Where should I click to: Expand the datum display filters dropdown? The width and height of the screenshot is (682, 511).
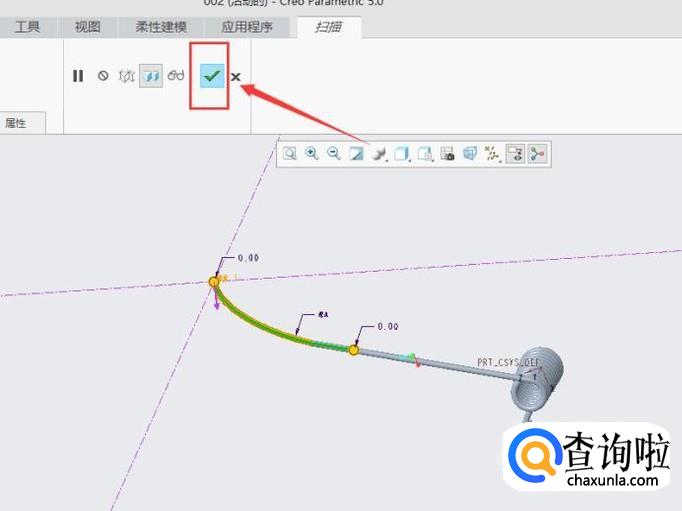[492, 154]
